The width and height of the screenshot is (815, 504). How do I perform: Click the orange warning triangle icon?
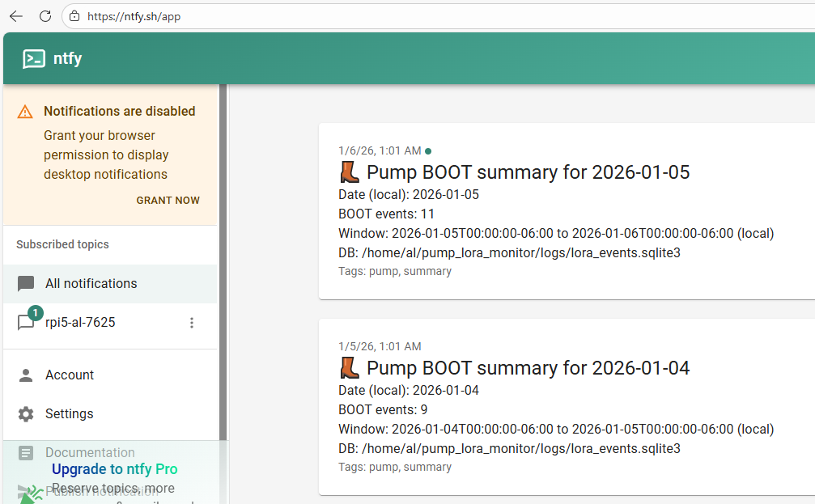point(26,112)
